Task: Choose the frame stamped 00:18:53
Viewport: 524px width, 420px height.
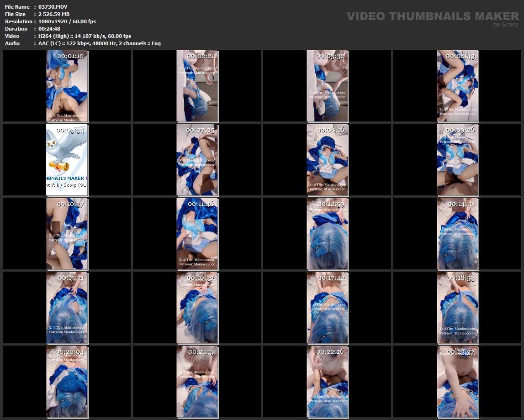Action: (457, 308)
